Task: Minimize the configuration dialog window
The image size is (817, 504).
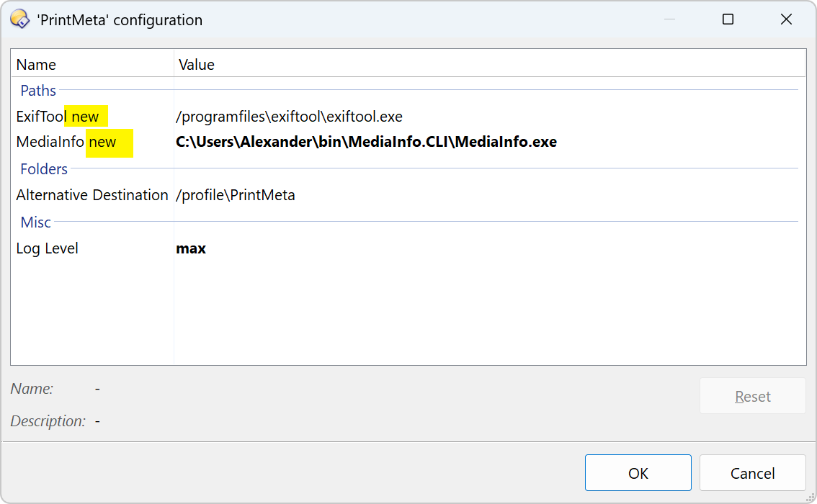Action: [x=670, y=19]
